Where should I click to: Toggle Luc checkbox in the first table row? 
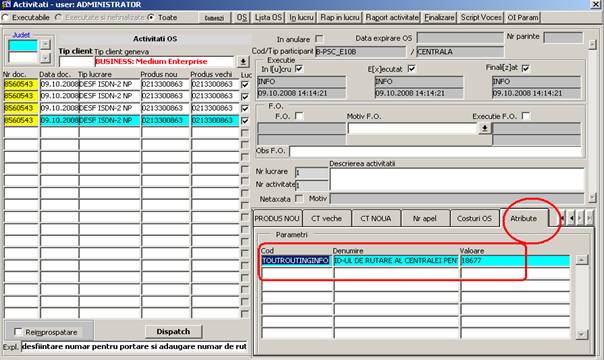pyautogui.click(x=245, y=84)
